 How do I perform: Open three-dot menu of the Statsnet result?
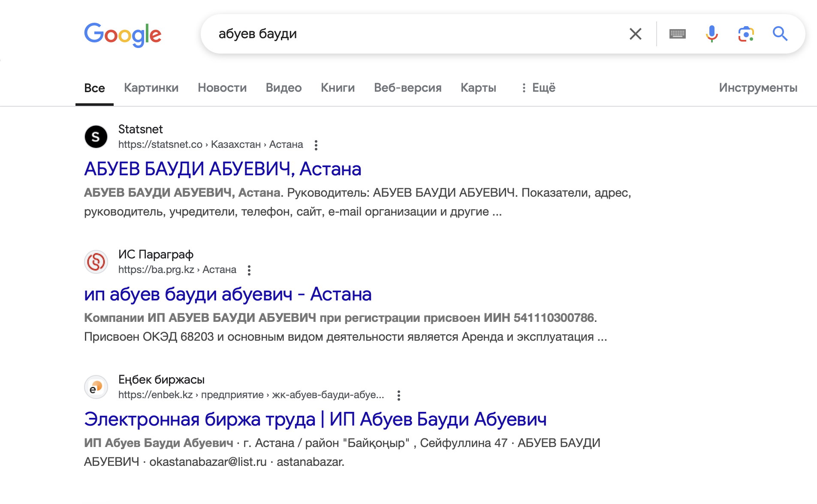tap(316, 145)
